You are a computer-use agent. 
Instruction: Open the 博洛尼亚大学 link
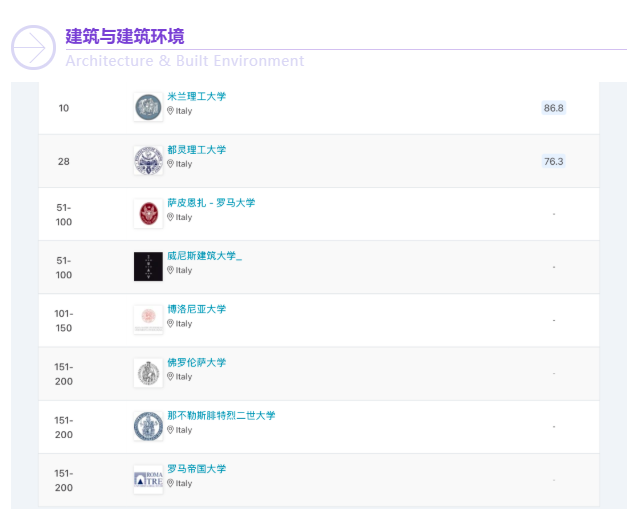(196, 309)
